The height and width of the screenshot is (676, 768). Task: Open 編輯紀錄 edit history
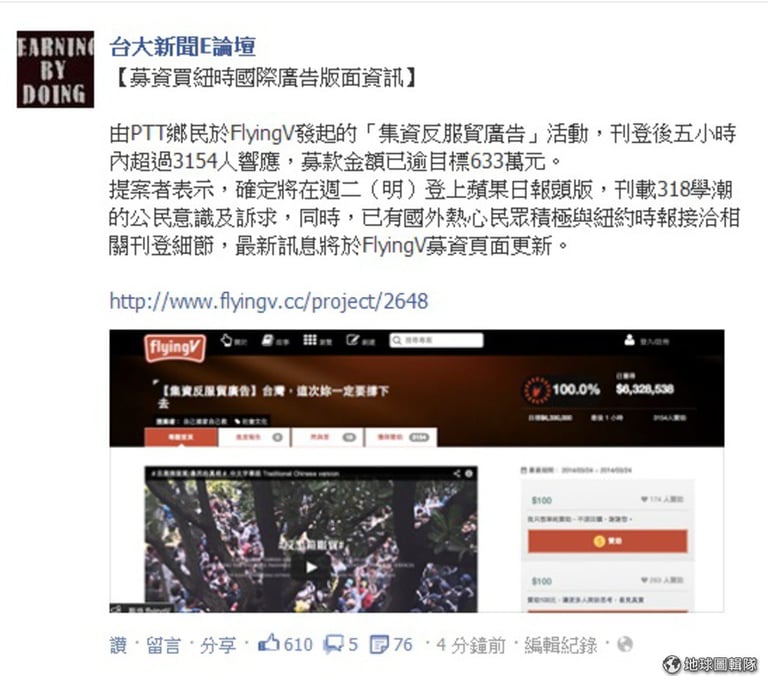560,645
